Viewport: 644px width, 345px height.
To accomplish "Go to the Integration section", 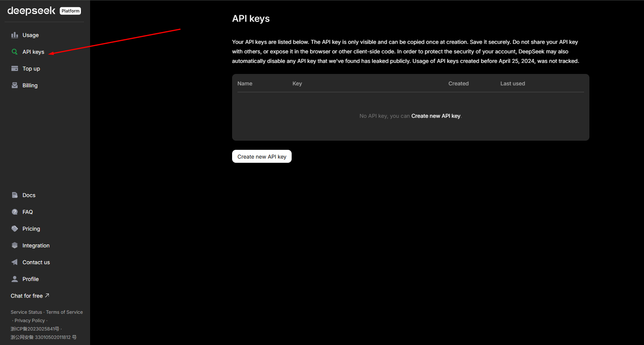I will pos(36,246).
